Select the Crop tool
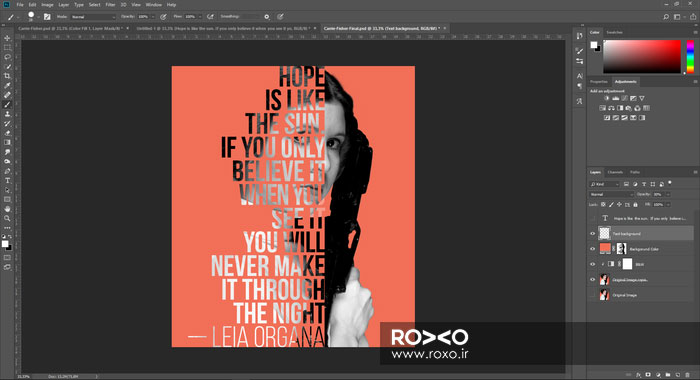 point(7,76)
